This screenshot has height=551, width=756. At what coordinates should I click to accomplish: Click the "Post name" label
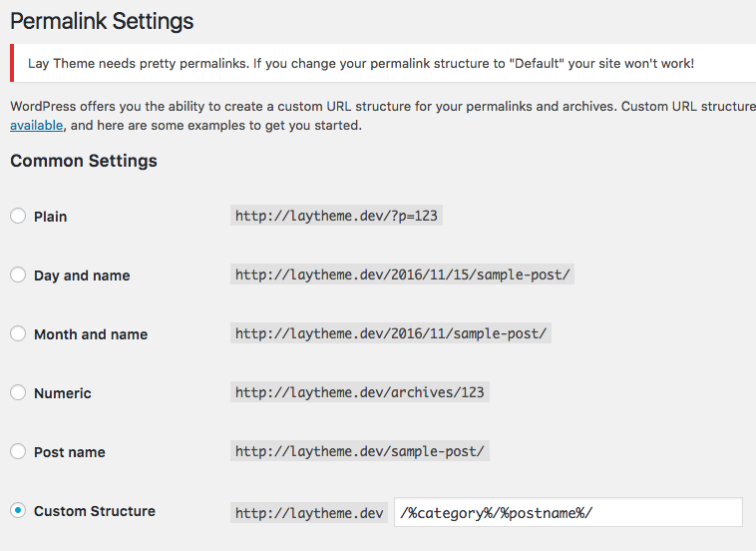click(69, 452)
